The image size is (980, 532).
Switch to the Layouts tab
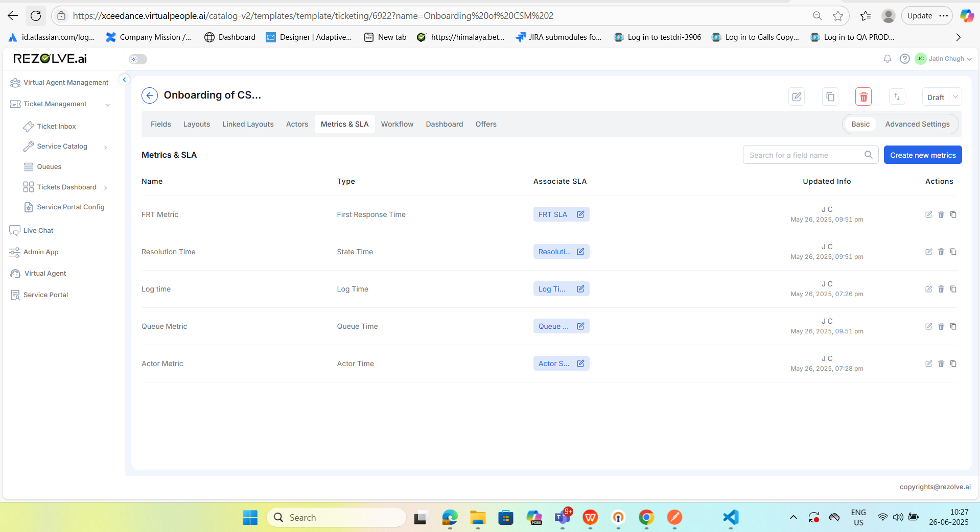coord(197,124)
